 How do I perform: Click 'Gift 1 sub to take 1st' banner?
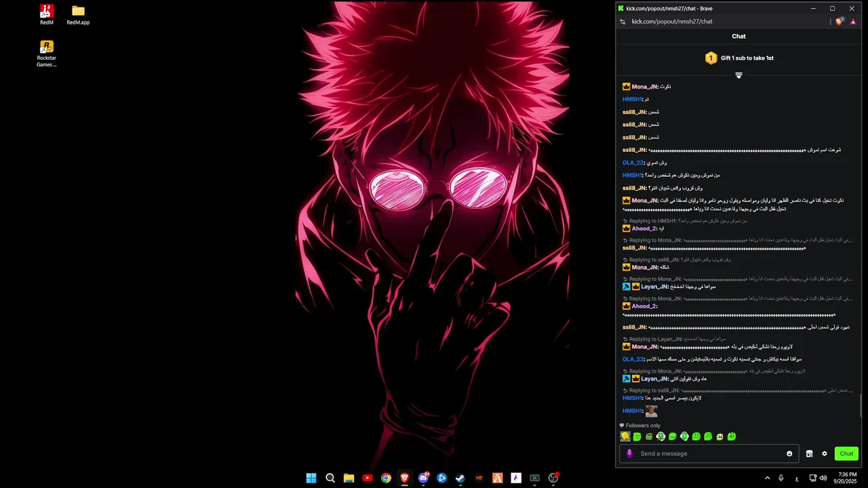(747, 58)
